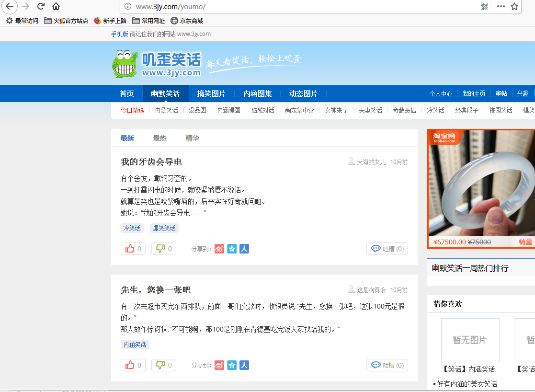The image size is (535, 392).
Task: Open author 这是病得治 profile
Action: pos(371,290)
